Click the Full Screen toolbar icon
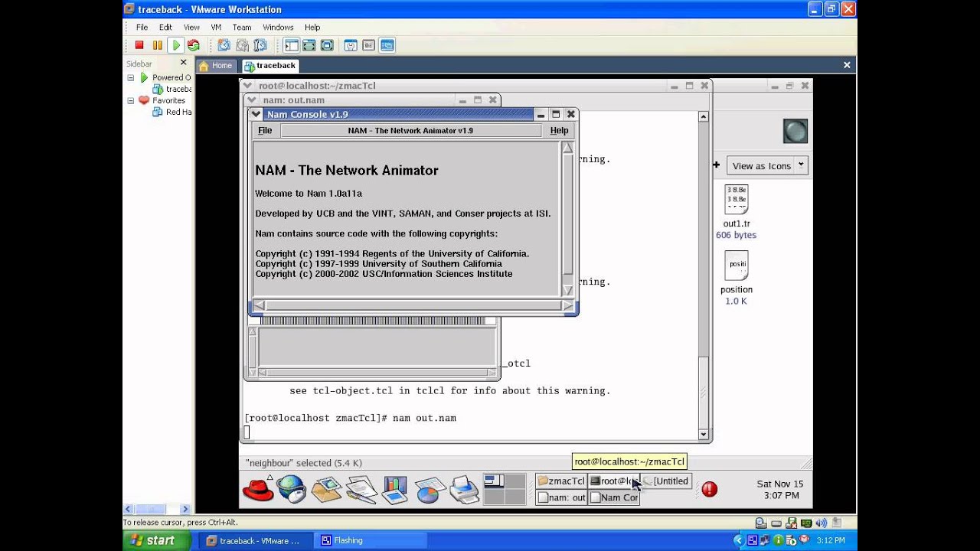 pyautogui.click(x=327, y=45)
